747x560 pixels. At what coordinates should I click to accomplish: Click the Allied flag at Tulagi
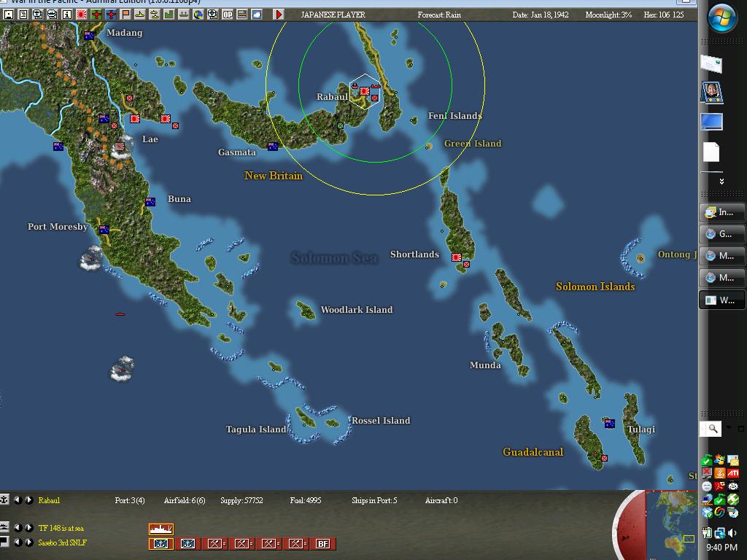[609, 424]
